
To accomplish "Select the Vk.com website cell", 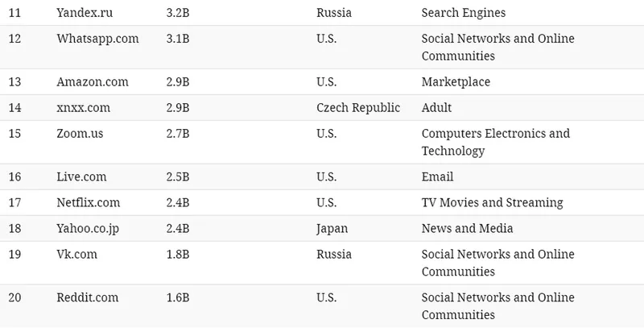I will [78, 255].
